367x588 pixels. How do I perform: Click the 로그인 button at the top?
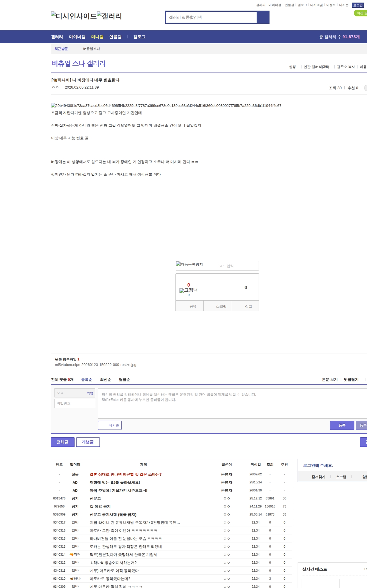[x=358, y=5]
